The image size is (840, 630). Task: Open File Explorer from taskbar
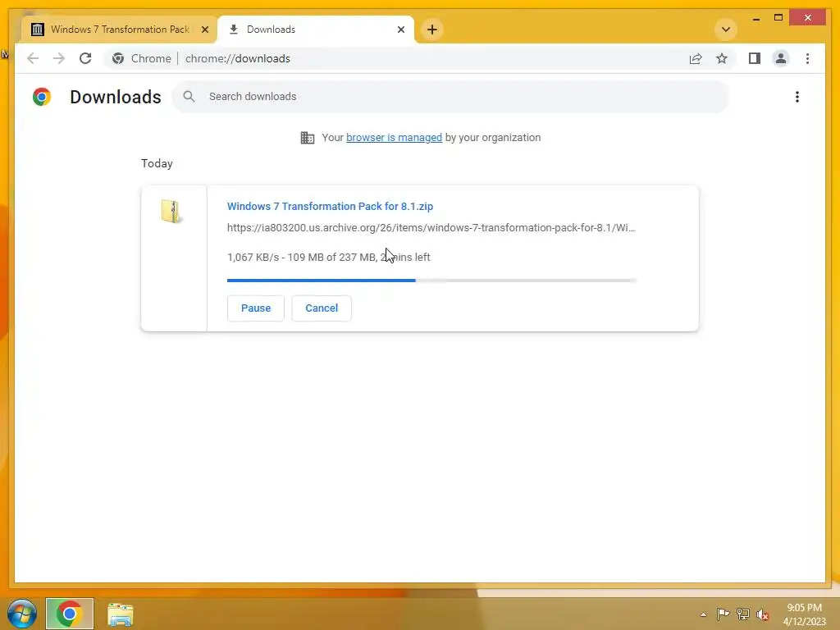tap(121, 614)
